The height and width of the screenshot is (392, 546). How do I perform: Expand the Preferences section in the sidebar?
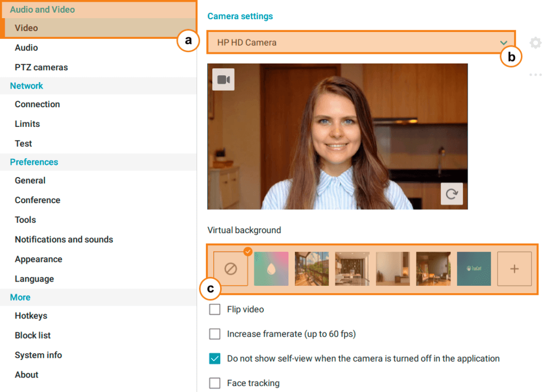34,162
